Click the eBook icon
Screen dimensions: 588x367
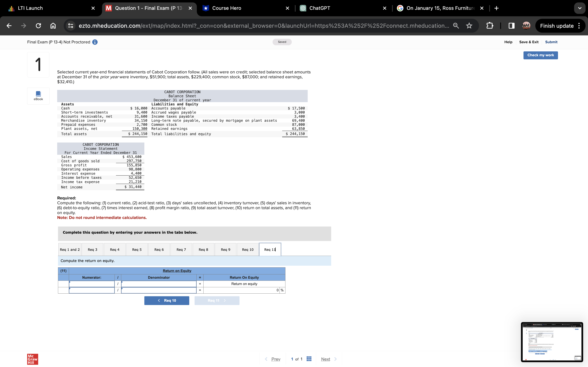38,96
